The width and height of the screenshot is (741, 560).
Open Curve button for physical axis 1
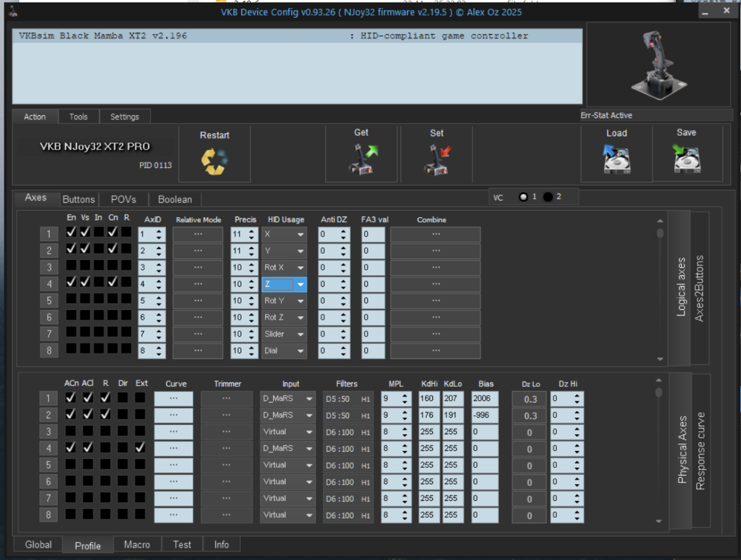click(174, 398)
